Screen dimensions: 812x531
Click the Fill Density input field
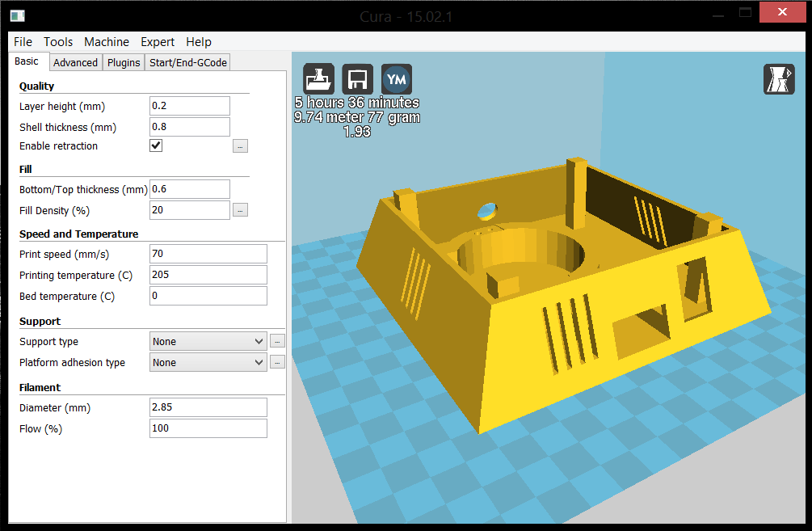point(190,210)
